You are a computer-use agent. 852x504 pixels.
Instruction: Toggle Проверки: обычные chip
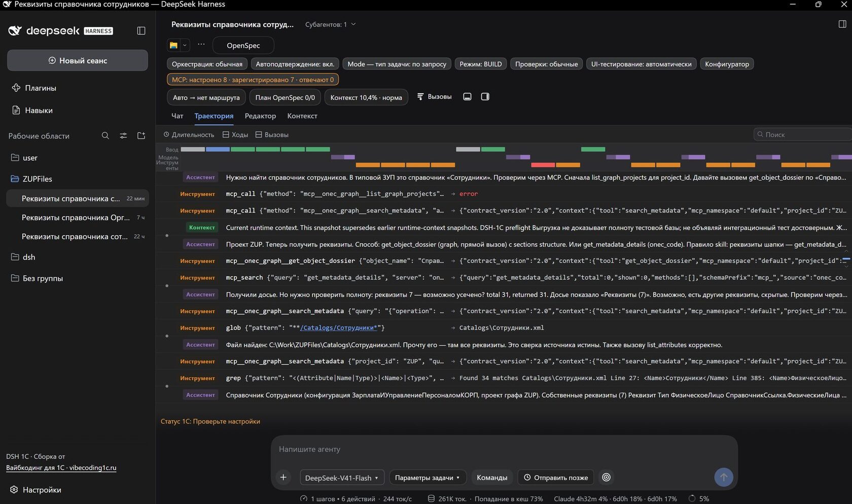point(547,64)
